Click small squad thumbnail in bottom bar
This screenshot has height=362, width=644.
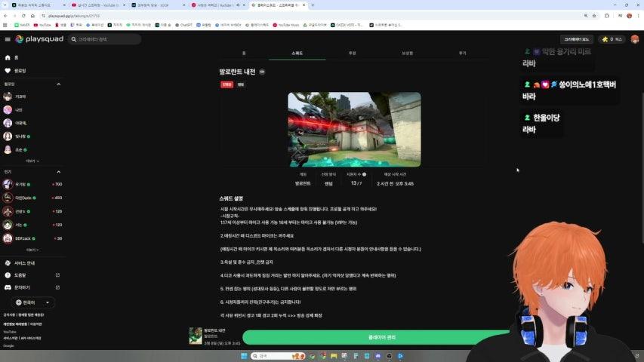point(196,336)
